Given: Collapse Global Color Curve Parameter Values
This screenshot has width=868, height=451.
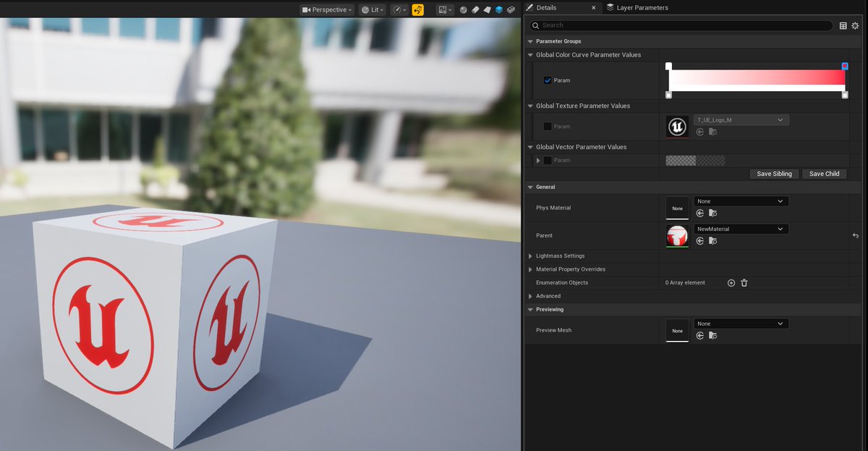Looking at the screenshot, I should click(x=530, y=55).
